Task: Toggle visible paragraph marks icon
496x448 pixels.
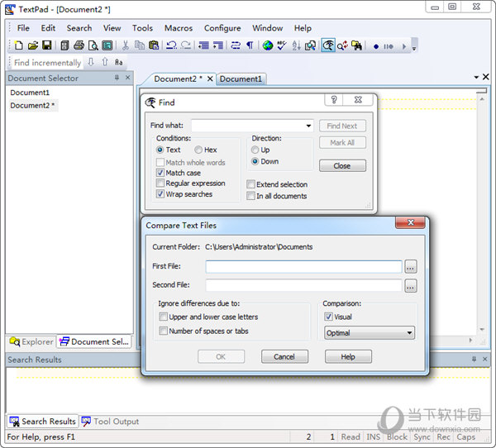Action: 250,45
